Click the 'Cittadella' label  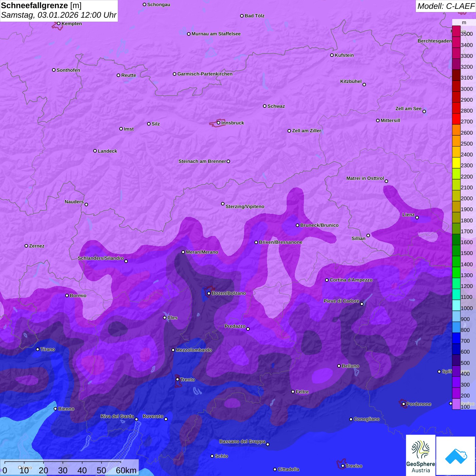288,469
